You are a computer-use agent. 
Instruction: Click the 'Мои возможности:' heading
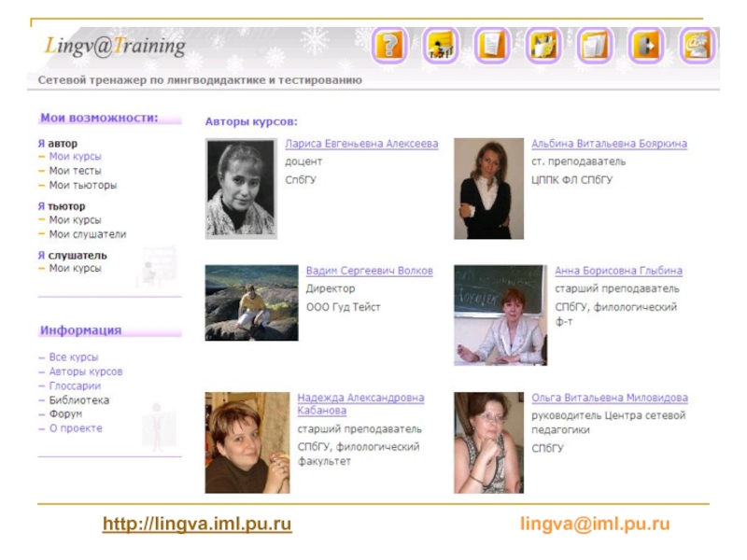pyautogui.click(x=99, y=118)
